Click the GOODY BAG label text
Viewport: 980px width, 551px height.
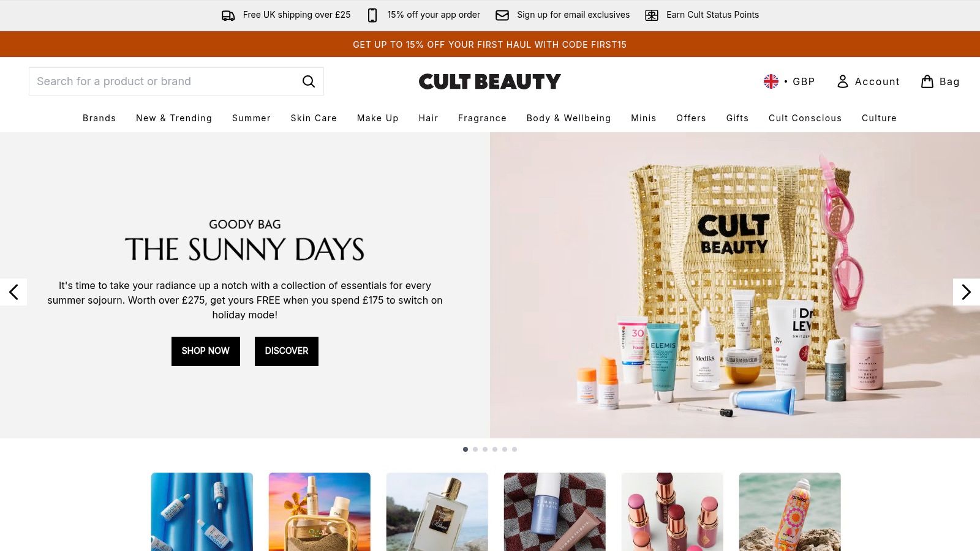click(245, 225)
